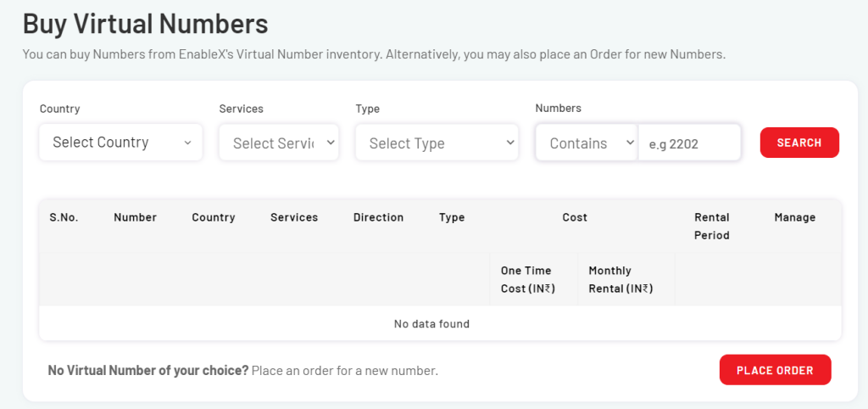Click the Country label above the dropdown
868x409 pixels.
coord(60,109)
